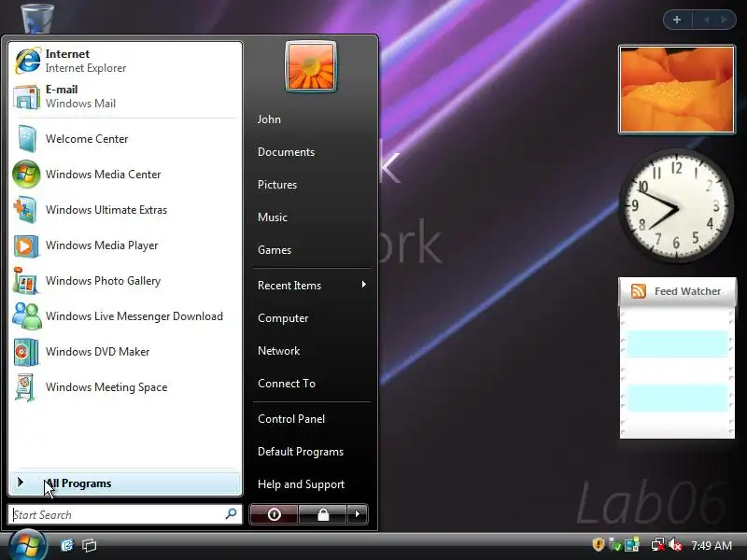Click the Start orb on taskbar
Image resolution: width=747 pixels, height=560 pixels.
[27, 545]
